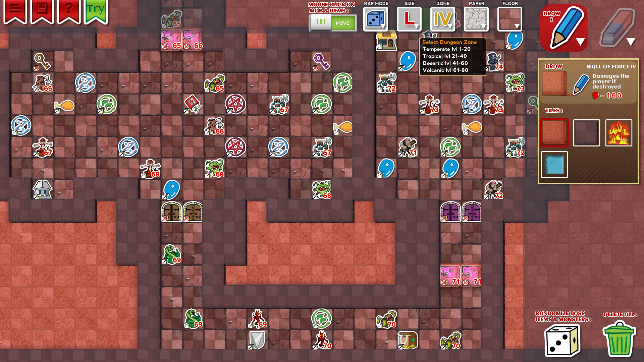Toggle the map size L selector
Screen dimensions: 644x362
(409, 19)
